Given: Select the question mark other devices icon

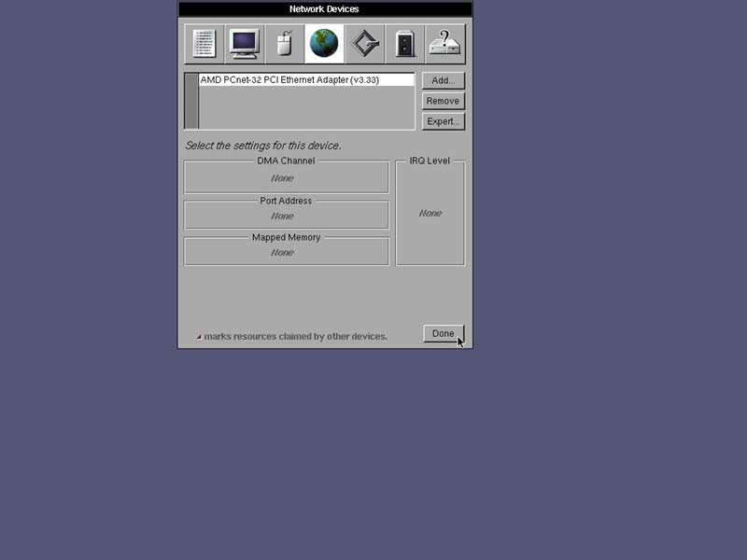Looking at the screenshot, I should point(445,44).
